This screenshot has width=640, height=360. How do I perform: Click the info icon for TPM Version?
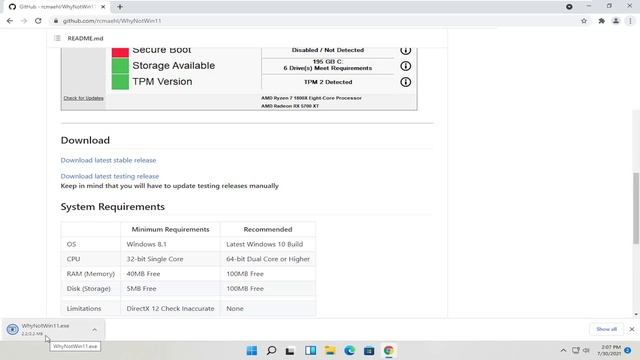point(405,82)
